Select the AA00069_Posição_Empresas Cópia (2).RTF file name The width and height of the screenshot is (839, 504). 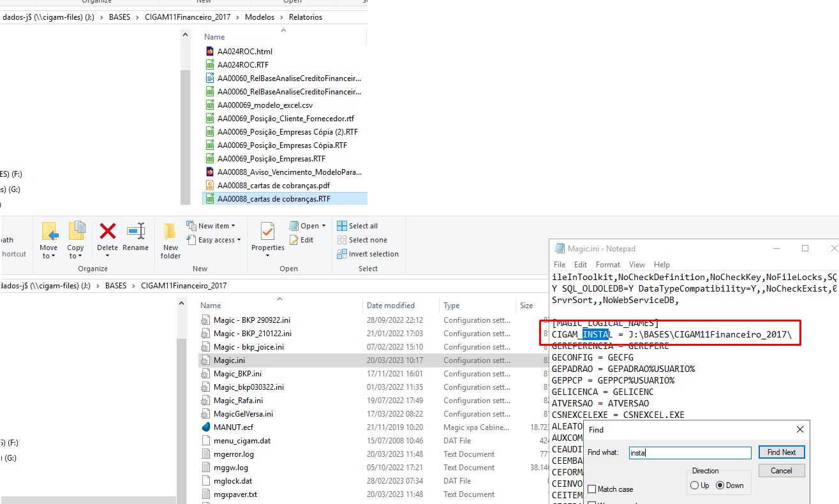click(x=288, y=131)
